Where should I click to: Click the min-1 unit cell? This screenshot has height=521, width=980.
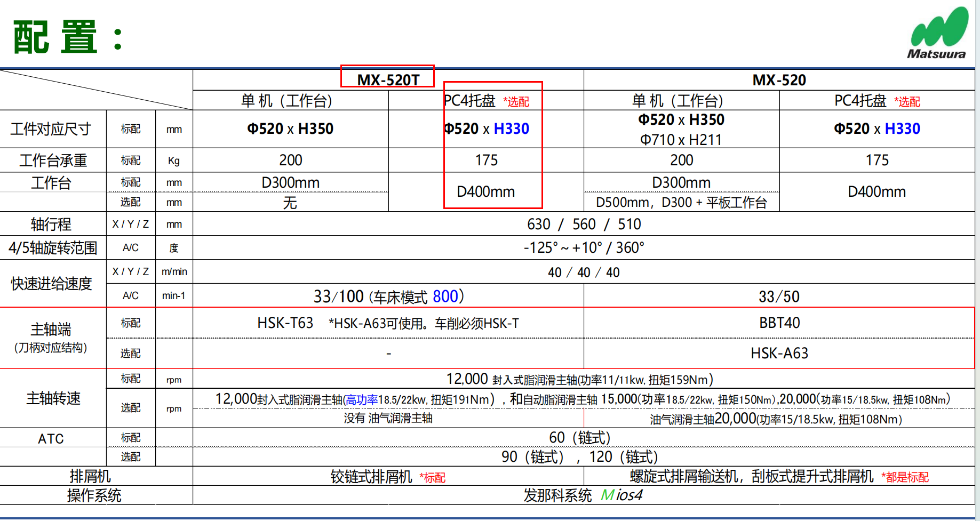tap(174, 296)
